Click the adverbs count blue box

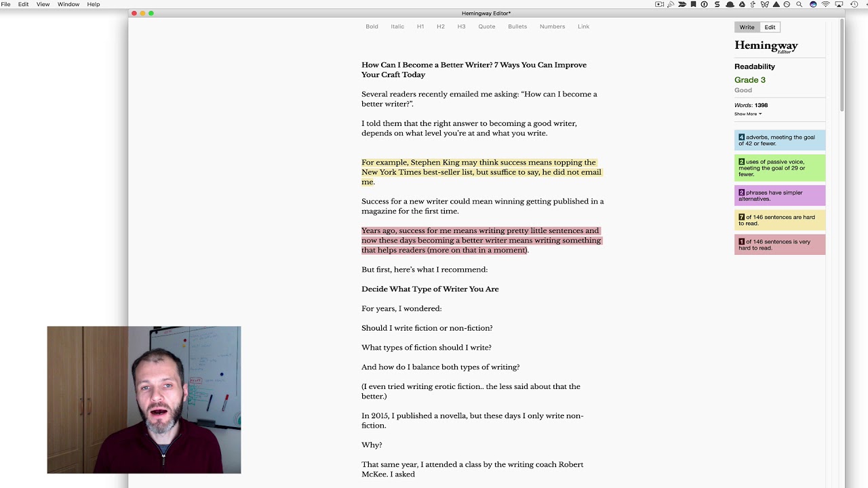[780, 140]
